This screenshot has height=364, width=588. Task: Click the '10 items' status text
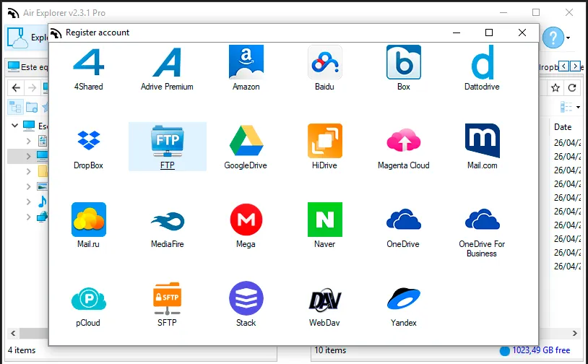(x=330, y=350)
